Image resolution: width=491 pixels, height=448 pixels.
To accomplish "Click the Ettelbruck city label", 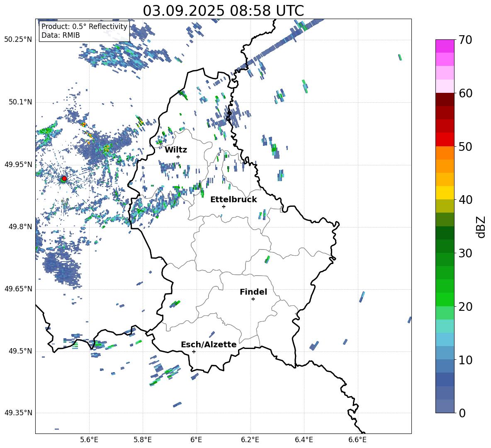I will pyautogui.click(x=233, y=200).
